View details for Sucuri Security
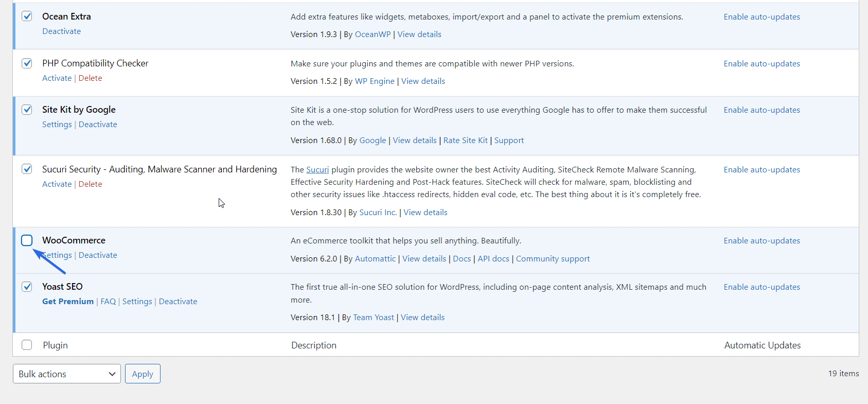The height and width of the screenshot is (404, 868). [x=426, y=213]
